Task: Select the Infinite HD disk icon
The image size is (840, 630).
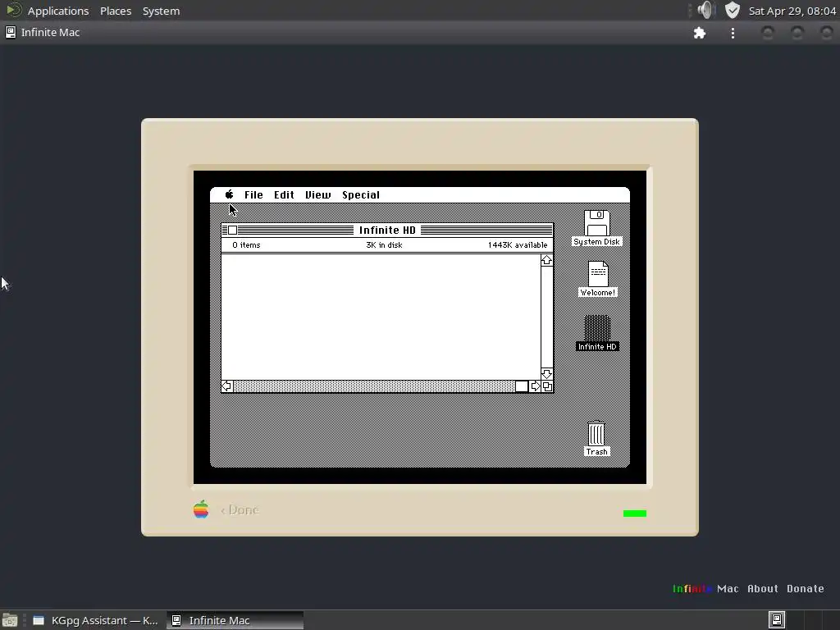Action: pos(597,328)
